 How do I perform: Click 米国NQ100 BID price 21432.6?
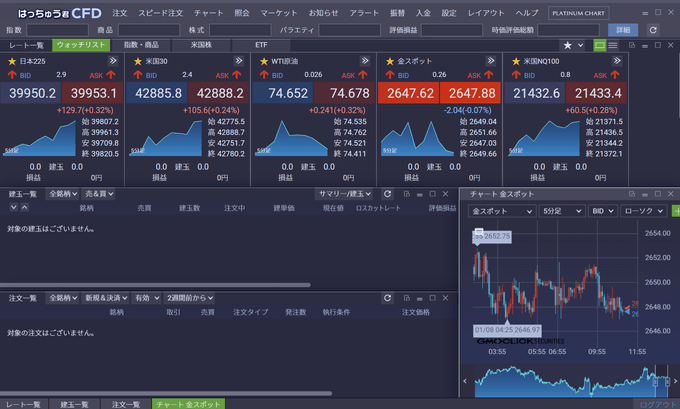click(x=535, y=93)
